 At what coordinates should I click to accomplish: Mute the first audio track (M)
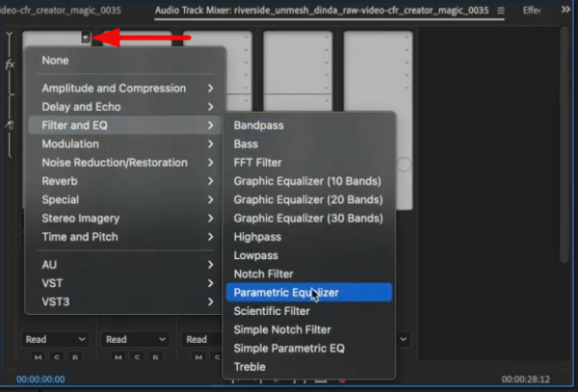click(38, 357)
